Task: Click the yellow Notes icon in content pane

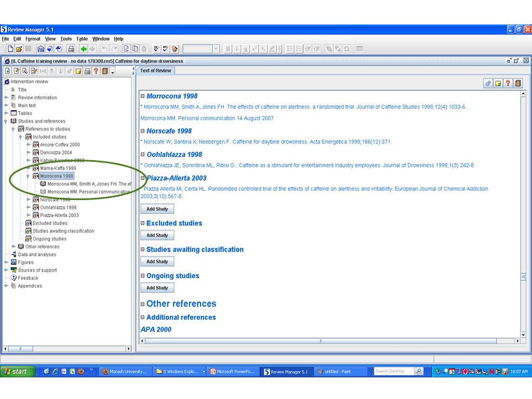Action: (x=498, y=83)
